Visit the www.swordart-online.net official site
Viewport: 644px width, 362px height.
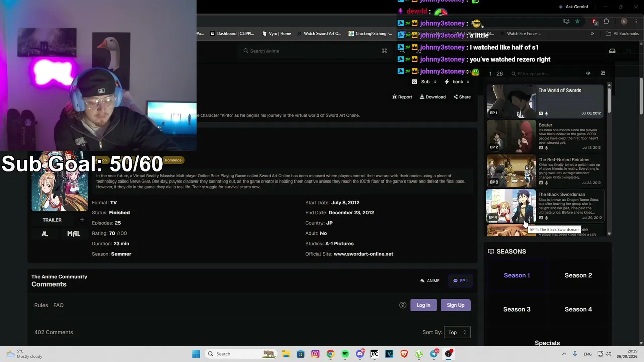pyautogui.click(x=363, y=254)
